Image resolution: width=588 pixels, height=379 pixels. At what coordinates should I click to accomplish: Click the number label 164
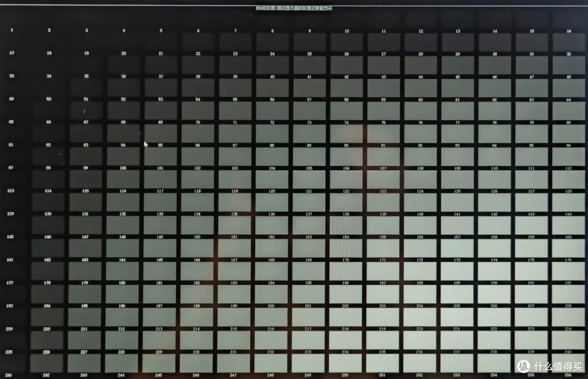[122, 260]
